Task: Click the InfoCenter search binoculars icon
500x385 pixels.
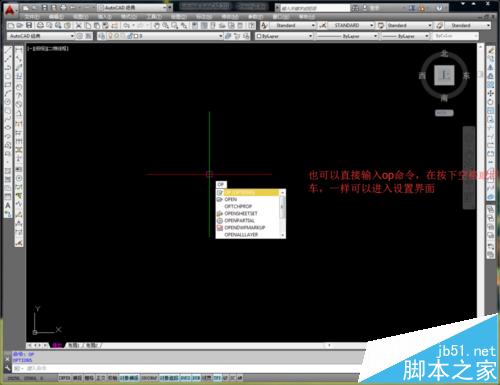Action: [x=355, y=8]
